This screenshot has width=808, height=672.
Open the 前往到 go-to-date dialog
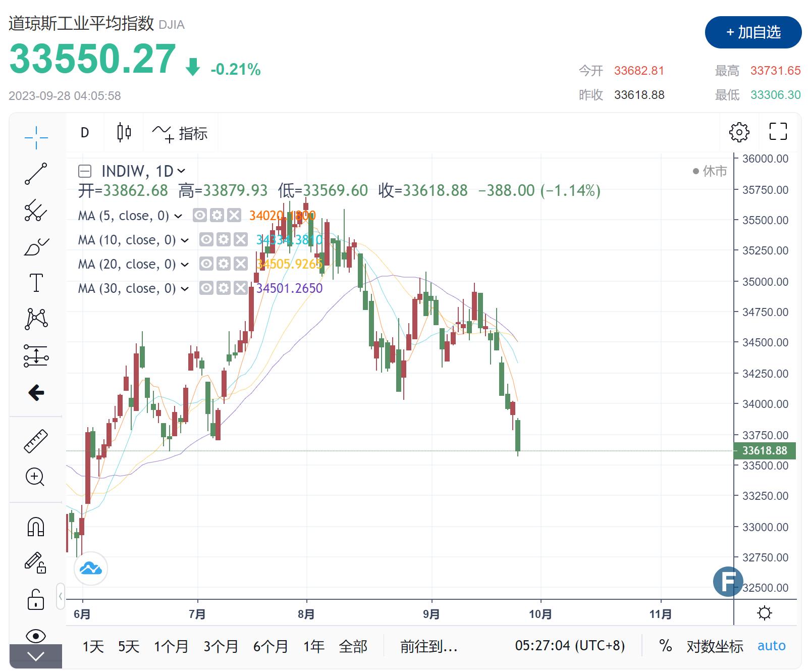pos(429,646)
